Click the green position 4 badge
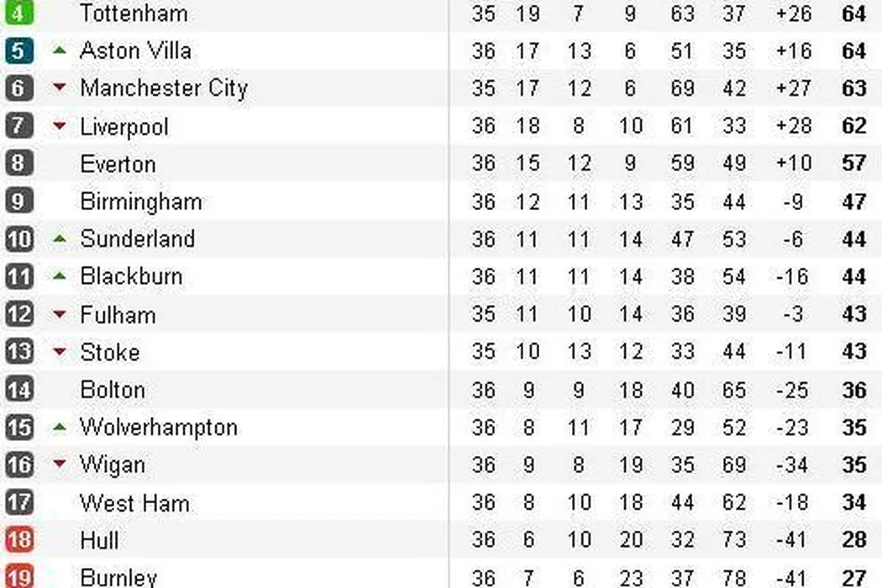This screenshot has width=882, height=588. click(x=18, y=14)
